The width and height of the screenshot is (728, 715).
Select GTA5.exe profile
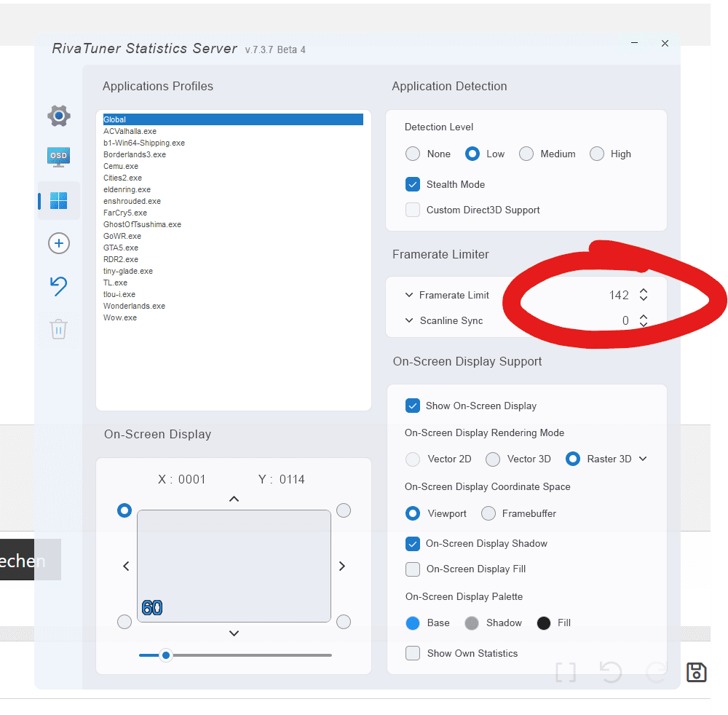tap(121, 248)
